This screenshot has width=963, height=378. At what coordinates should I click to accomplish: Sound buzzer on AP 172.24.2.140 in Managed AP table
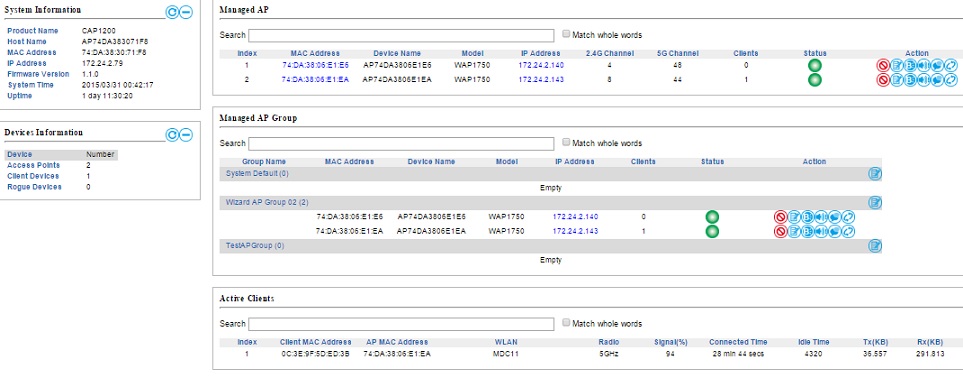coord(924,65)
